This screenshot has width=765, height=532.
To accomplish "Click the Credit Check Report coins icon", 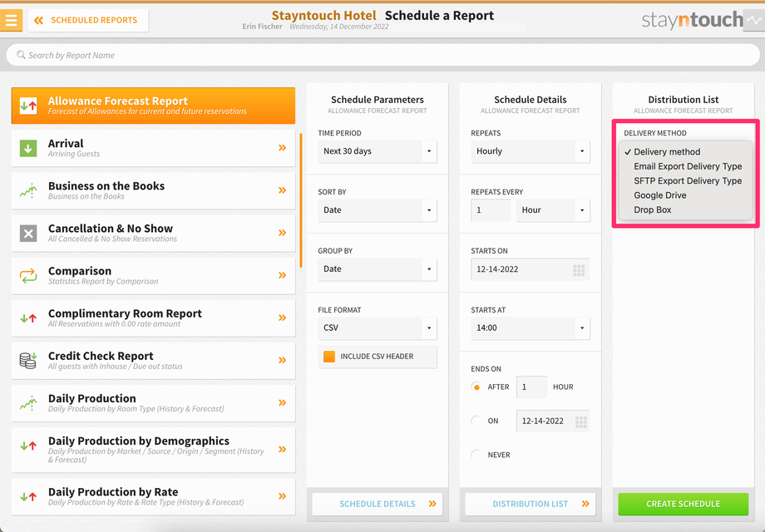I will 28,361.
